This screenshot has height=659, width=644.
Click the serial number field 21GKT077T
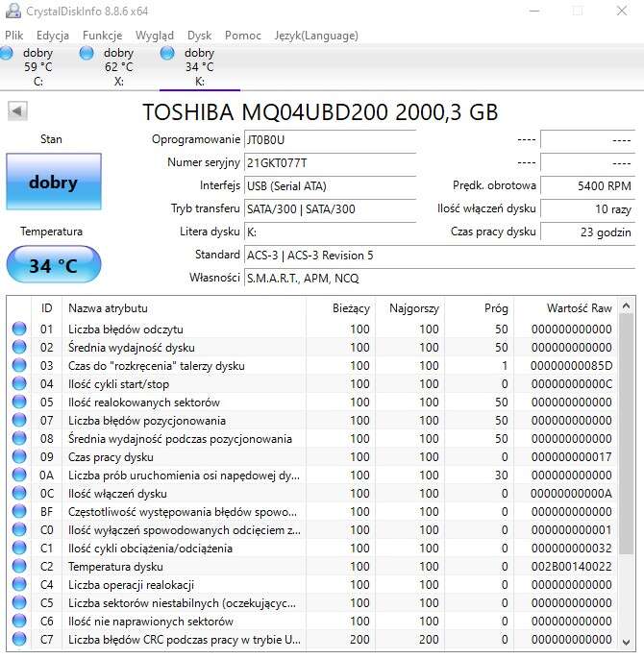click(329, 162)
